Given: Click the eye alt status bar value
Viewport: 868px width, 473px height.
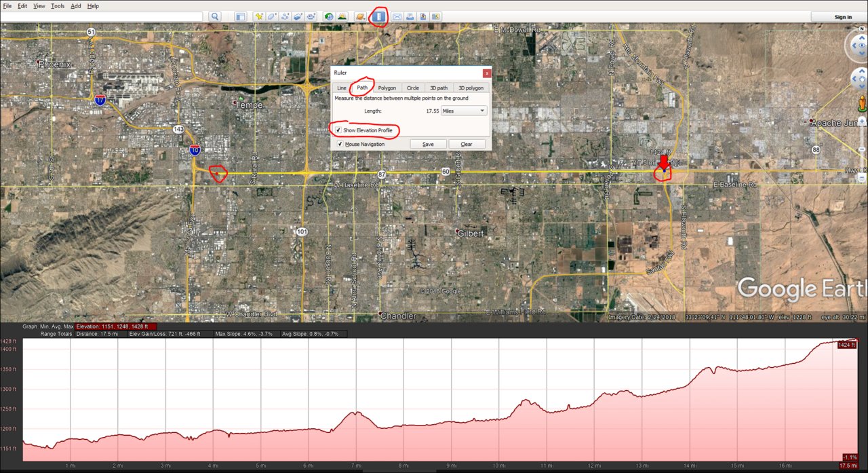Looking at the screenshot, I should (x=844, y=317).
